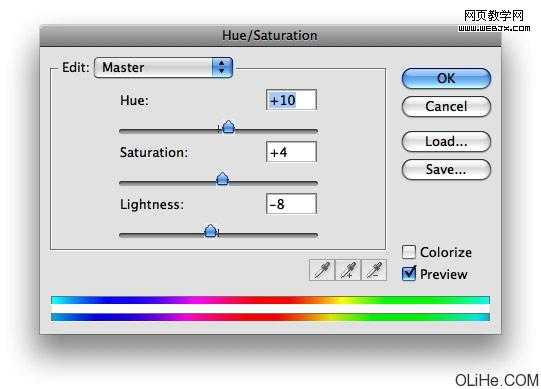Click the Lightness value field showing -8
This screenshot has height=389, width=541.
tap(291, 204)
